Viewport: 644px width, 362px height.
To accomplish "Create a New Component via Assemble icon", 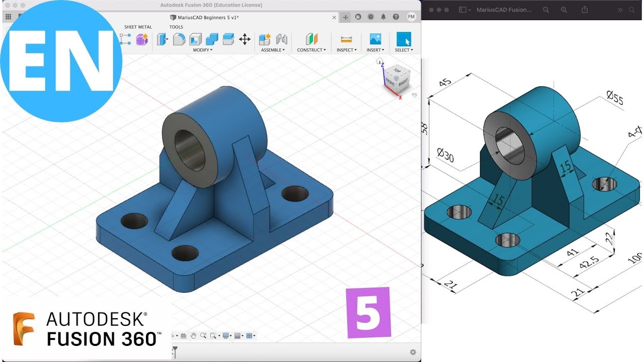I will pyautogui.click(x=265, y=39).
